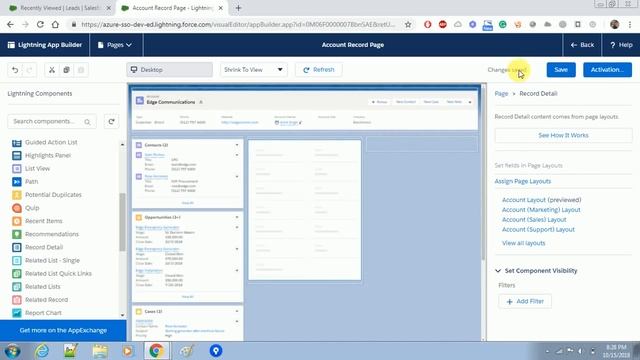
Task: Open the Shrink To View dropdown
Action: click(253, 70)
